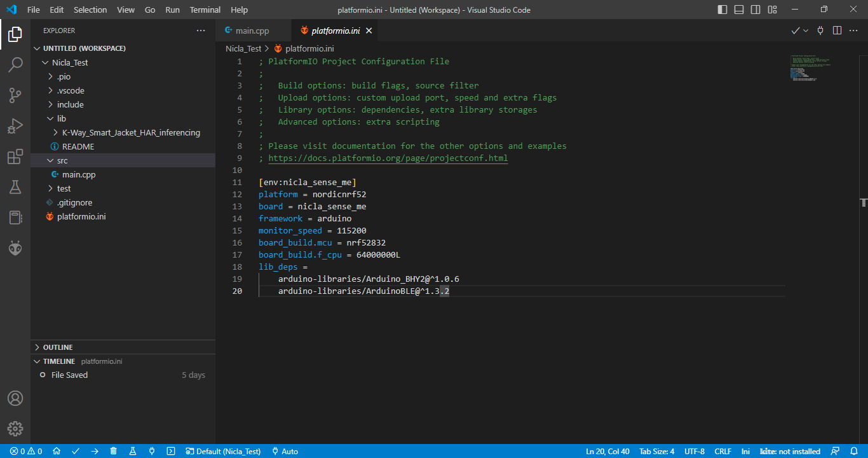Open the Search view in activity bar
Image resolution: width=868 pixels, height=458 pixels.
15,65
